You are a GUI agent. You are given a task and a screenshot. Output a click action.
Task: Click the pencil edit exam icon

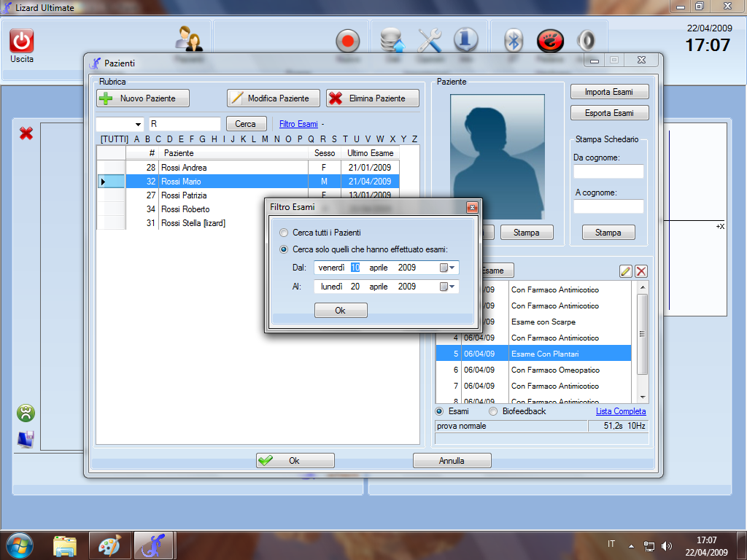coord(625,271)
